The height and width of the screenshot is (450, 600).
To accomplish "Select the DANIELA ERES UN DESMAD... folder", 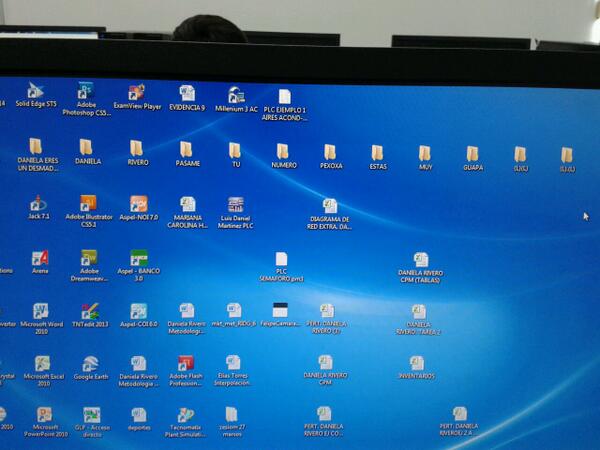I will [x=37, y=154].
